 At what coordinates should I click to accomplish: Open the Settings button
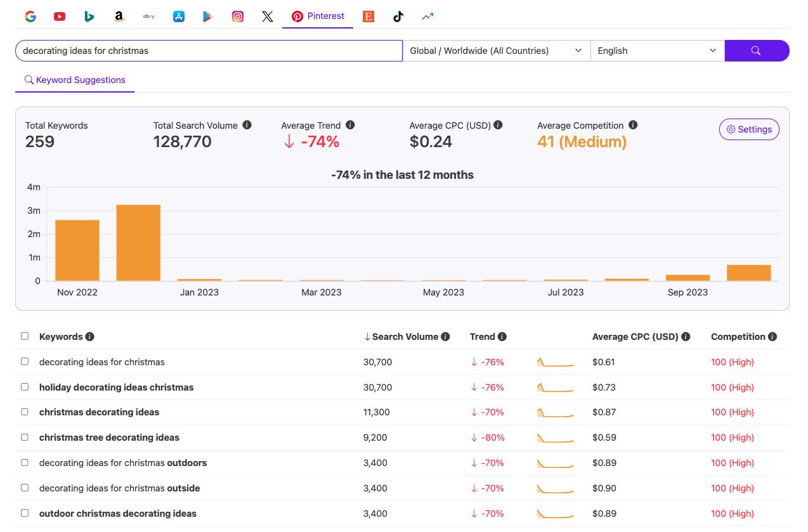(x=749, y=129)
